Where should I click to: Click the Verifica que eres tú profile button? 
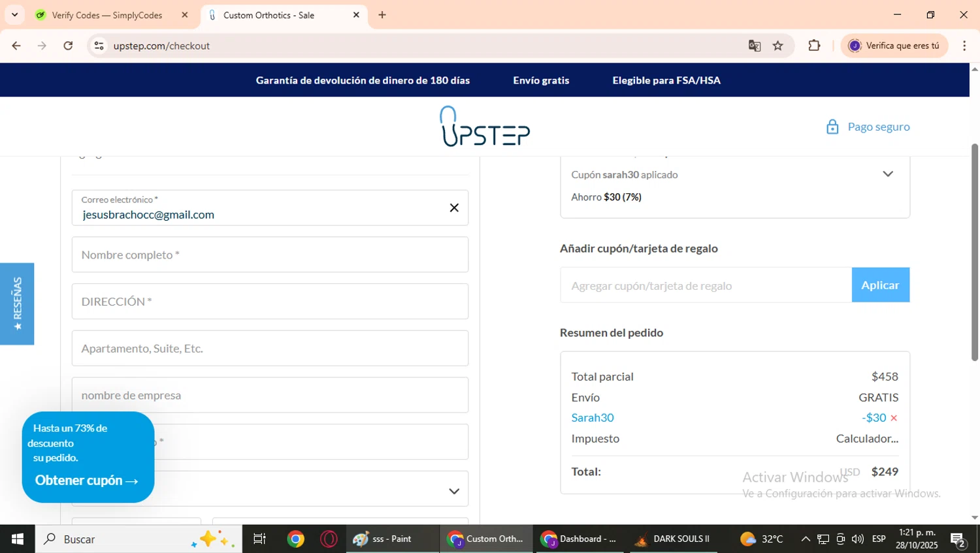coord(894,46)
